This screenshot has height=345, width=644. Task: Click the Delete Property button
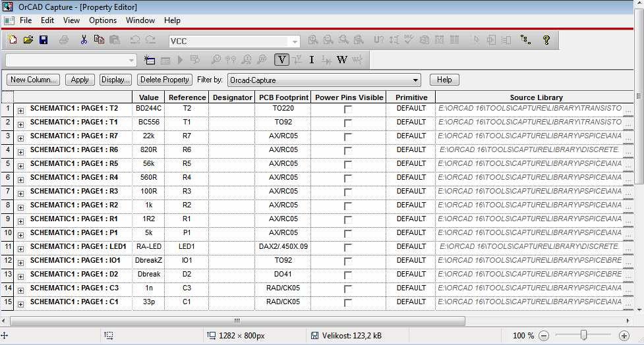point(165,80)
